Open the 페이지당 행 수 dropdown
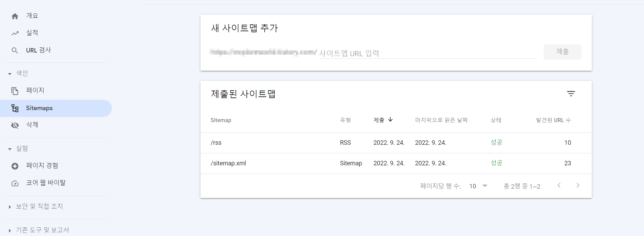644x236 pixels. [478, 186]
